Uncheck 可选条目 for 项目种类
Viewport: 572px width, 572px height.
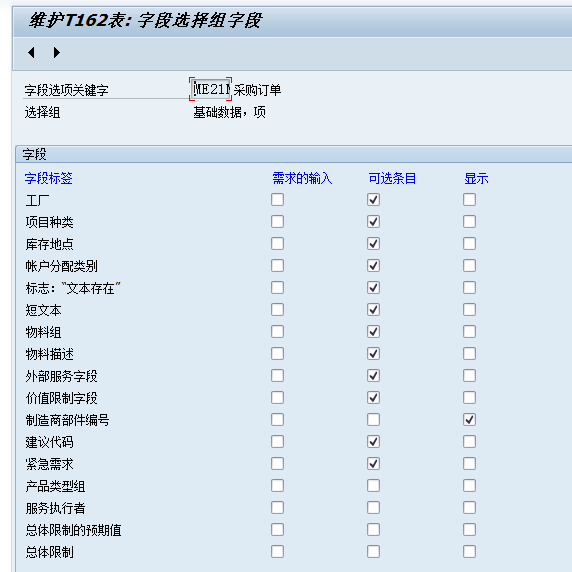(x=373, y=221)
